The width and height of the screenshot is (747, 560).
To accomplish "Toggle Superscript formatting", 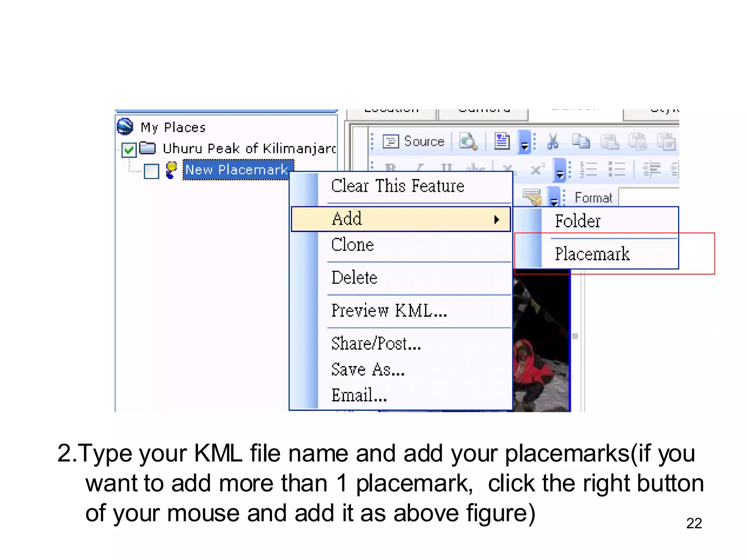I will (538, 169).
